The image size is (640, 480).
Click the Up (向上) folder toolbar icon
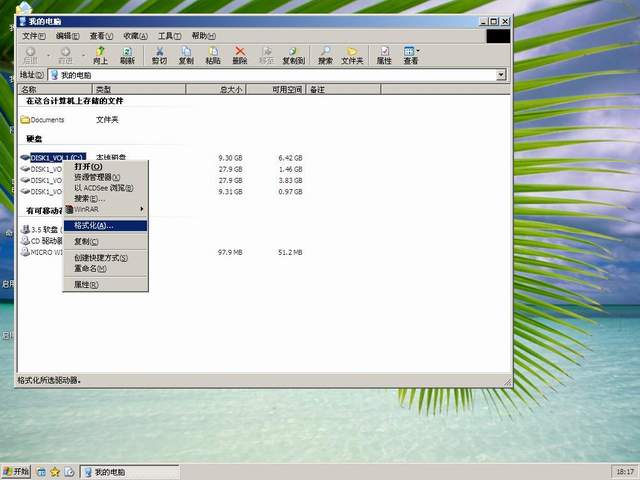pyautogui.click(x=100, y=54)
